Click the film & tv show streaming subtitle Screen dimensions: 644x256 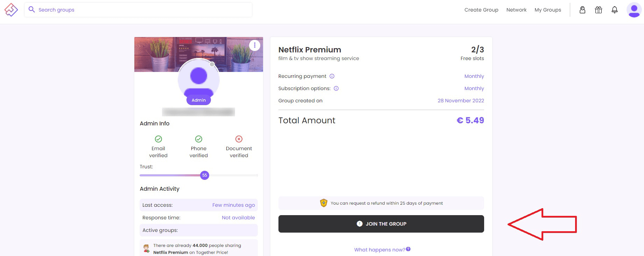[319, 58]
